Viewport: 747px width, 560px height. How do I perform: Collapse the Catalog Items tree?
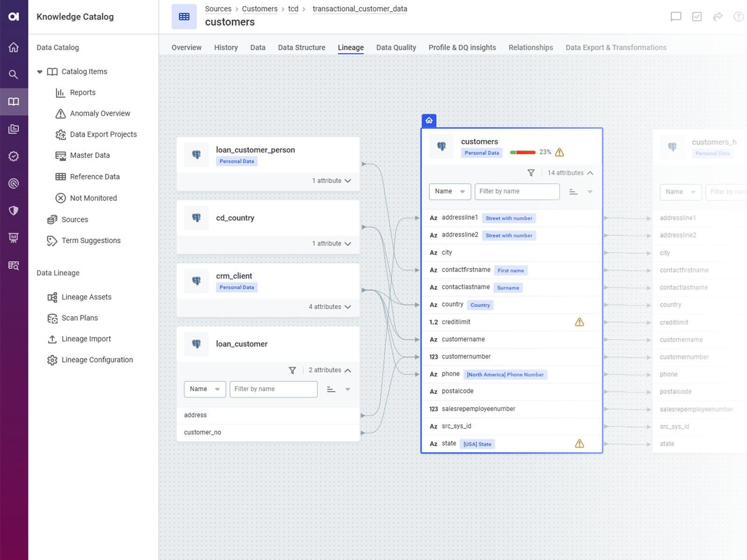[40, 72]
